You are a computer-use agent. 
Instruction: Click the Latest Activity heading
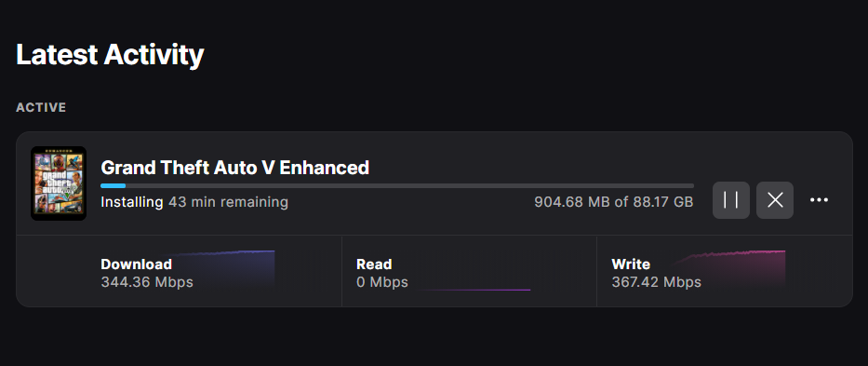coord(110,54)
